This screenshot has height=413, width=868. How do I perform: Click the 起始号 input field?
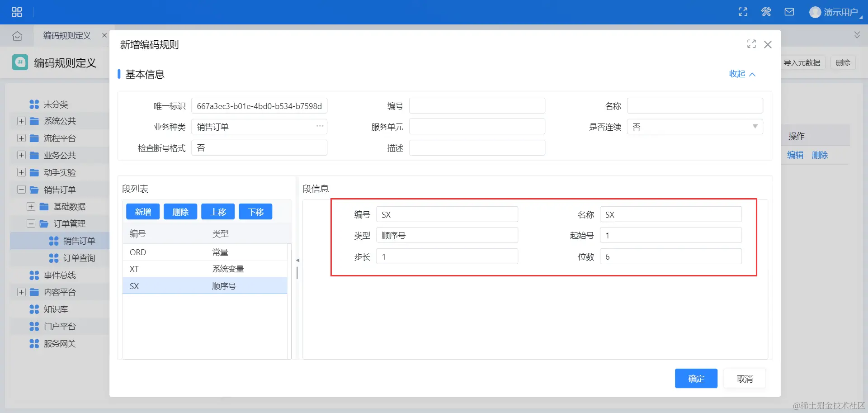pos(671,235)
